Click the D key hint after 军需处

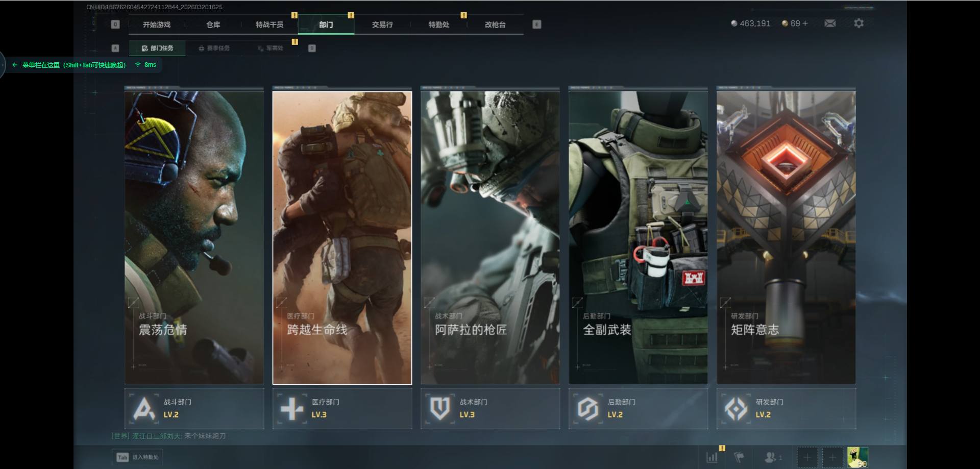(312, 48)
